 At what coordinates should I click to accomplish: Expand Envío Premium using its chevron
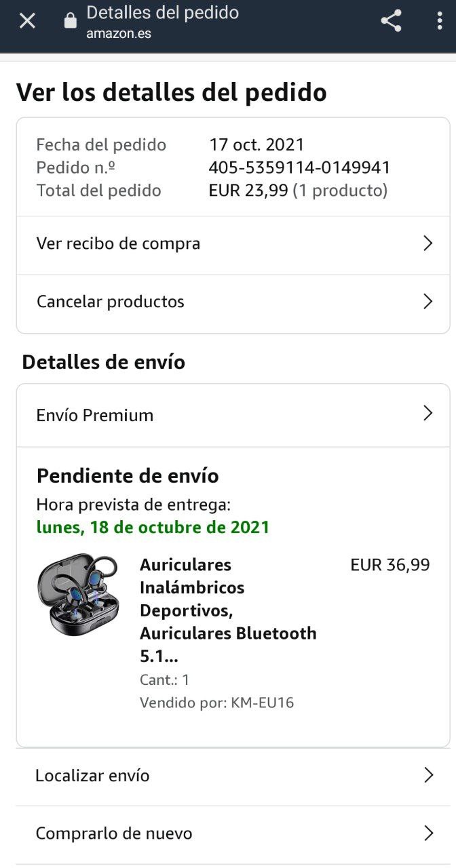point(427,413)
